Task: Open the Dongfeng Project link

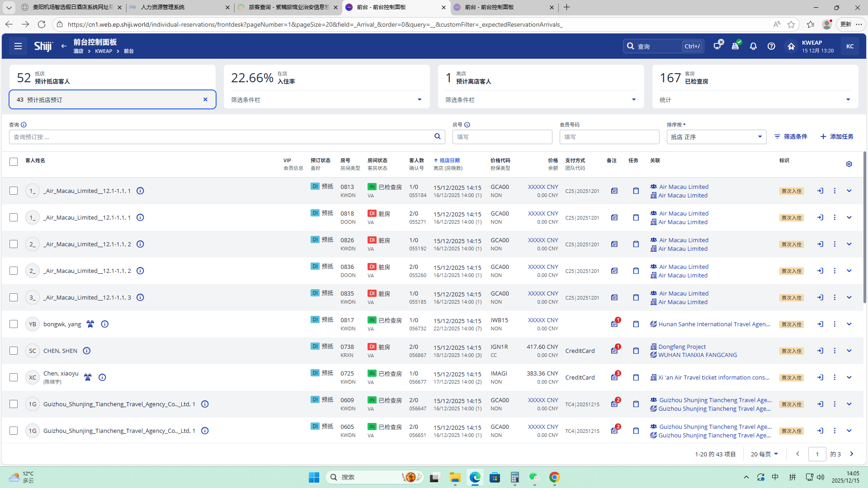Action: [682, 347]
